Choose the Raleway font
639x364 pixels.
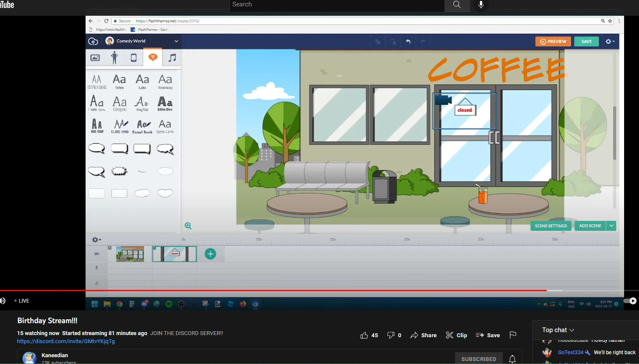[165, 82]
